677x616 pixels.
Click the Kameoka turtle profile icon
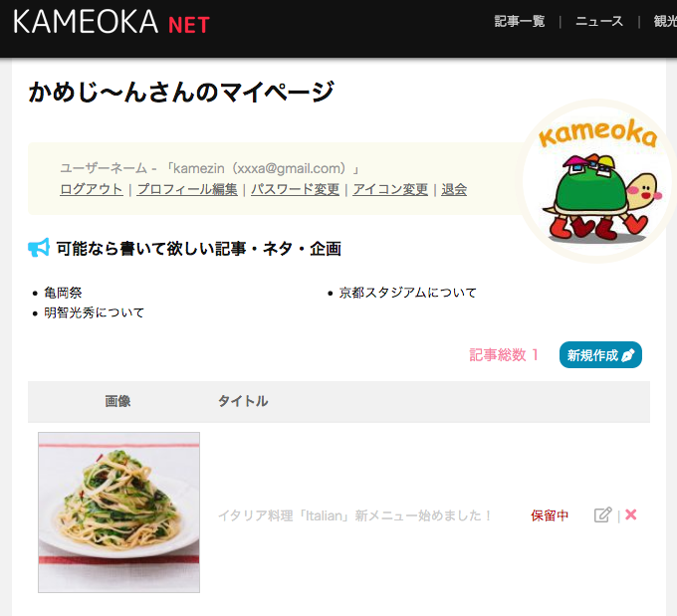click(597, 181)
